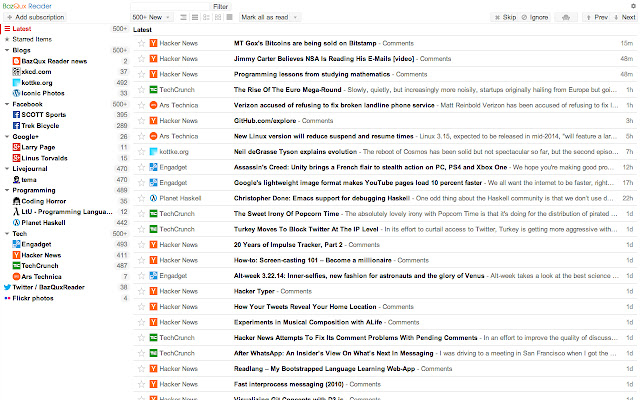Click the Ignore button
The width and height of the screenshot is (640, 400).
pos(535,18)
